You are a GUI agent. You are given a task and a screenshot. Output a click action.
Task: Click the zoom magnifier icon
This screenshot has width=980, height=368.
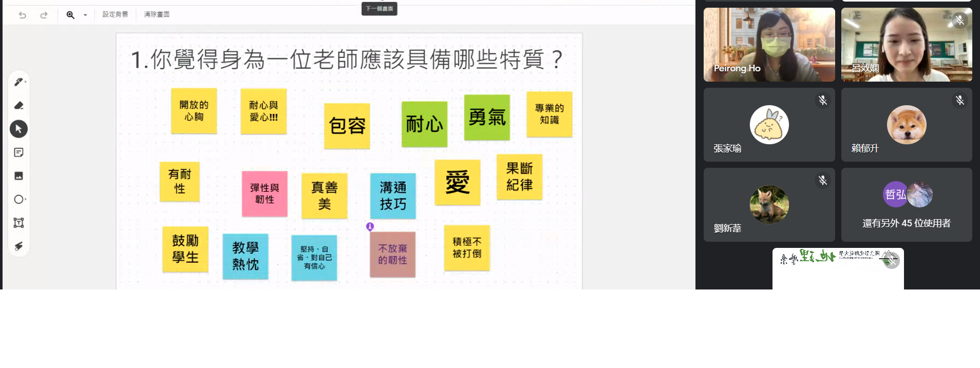coord(70,15)
